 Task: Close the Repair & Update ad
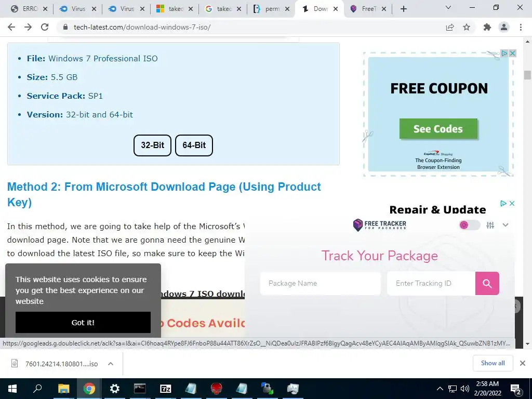512,203
